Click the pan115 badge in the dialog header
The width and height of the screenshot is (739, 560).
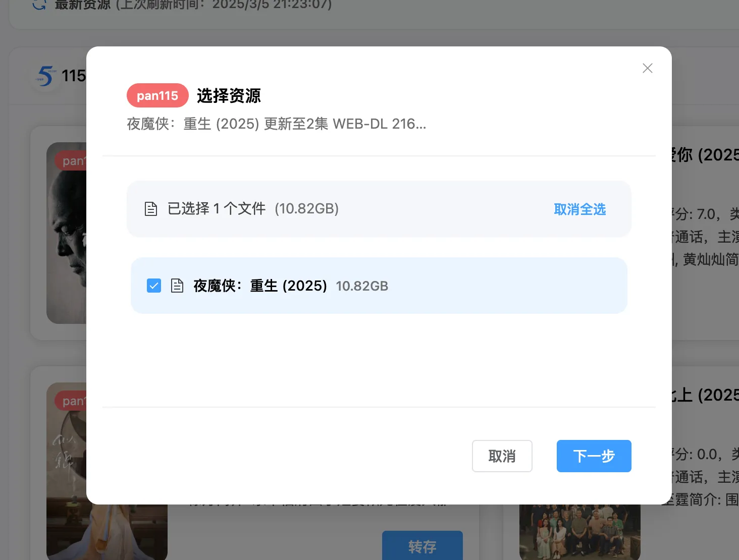(x=157, y=95)
